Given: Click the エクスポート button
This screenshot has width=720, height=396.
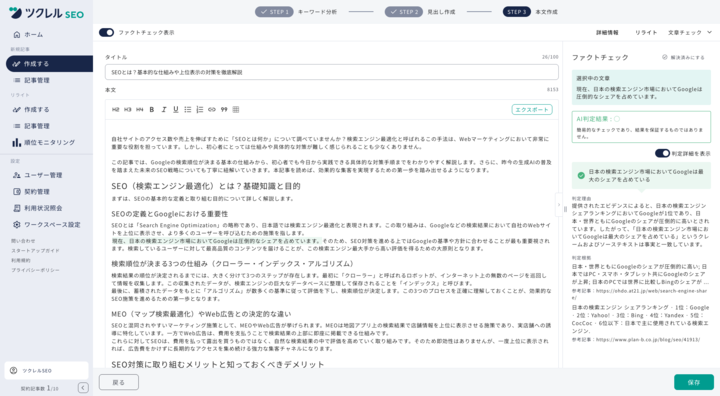Looking at the screenshot, I should tap(532, 110).
